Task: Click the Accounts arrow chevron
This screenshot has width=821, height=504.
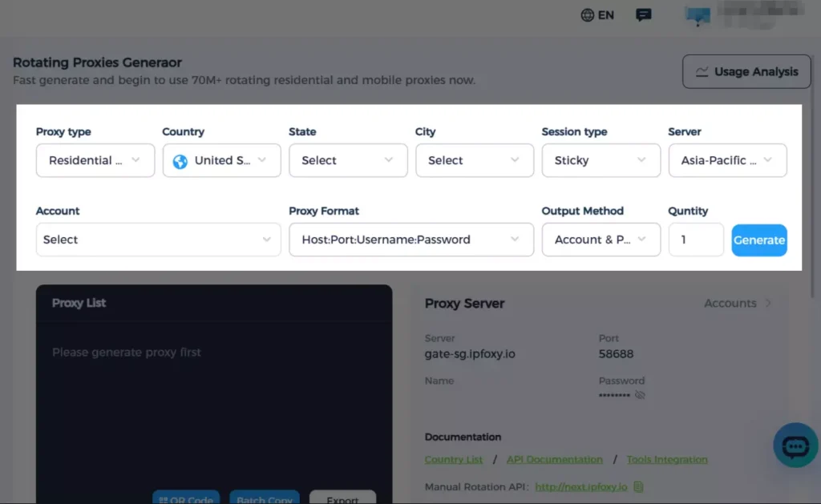Action: point(768,304)
